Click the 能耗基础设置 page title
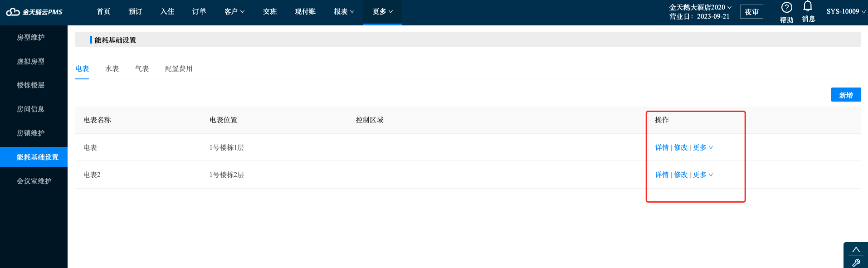Image resolution: width=868 pixels, height=268 pixels. click(115, 40)
